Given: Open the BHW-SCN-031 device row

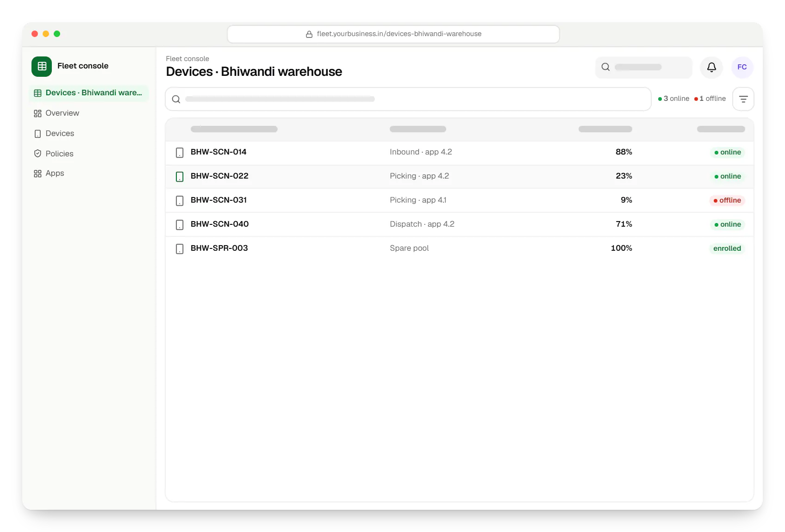Looking at the screenshot, I should click(x=460, y=200).
